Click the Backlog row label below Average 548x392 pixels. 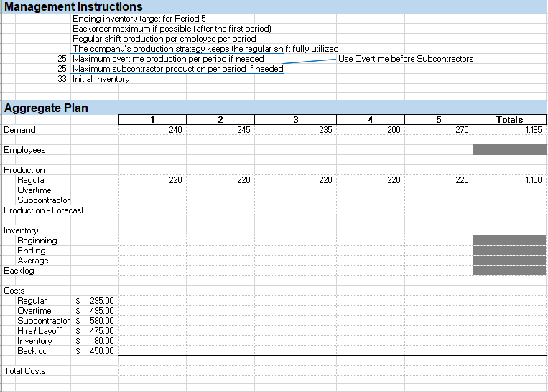coord(19,271)
